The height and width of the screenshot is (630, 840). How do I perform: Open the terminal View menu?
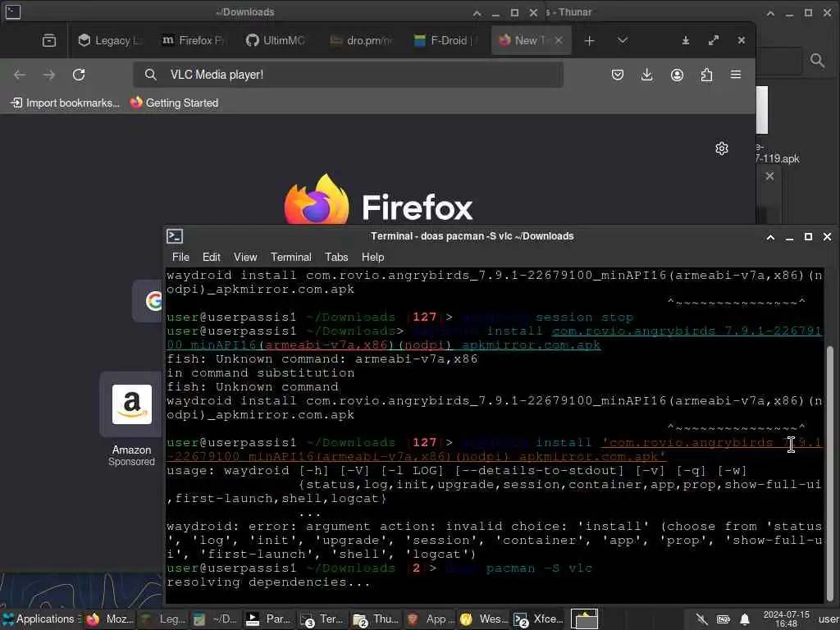pos(245,257)
